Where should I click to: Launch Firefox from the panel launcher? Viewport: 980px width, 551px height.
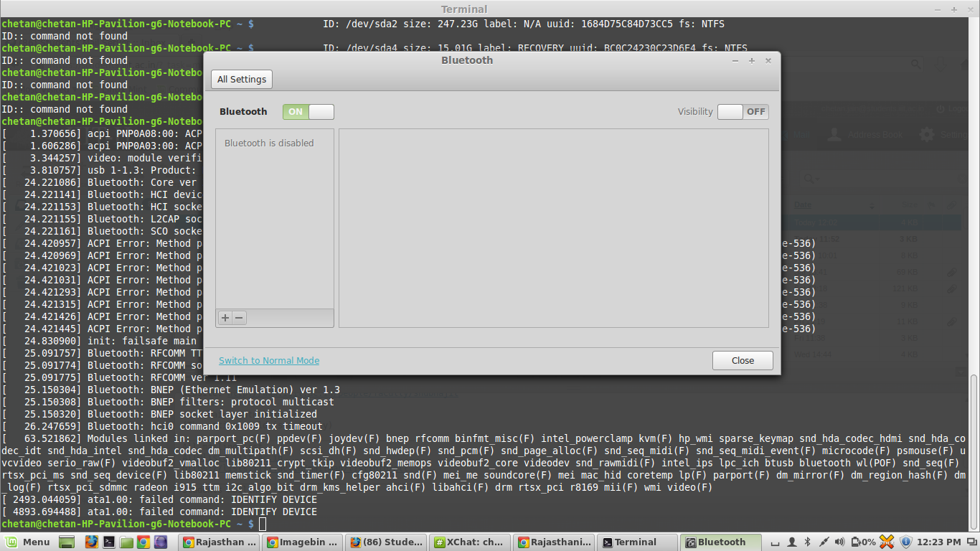pos(92,542)
